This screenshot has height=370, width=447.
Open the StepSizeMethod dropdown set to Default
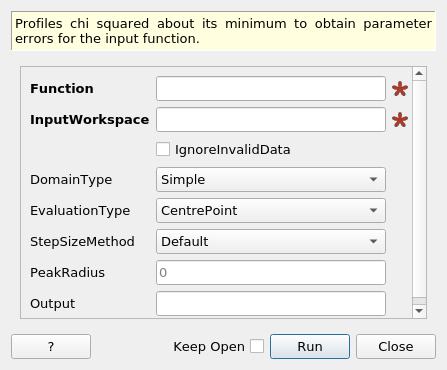tap(271, 242)
